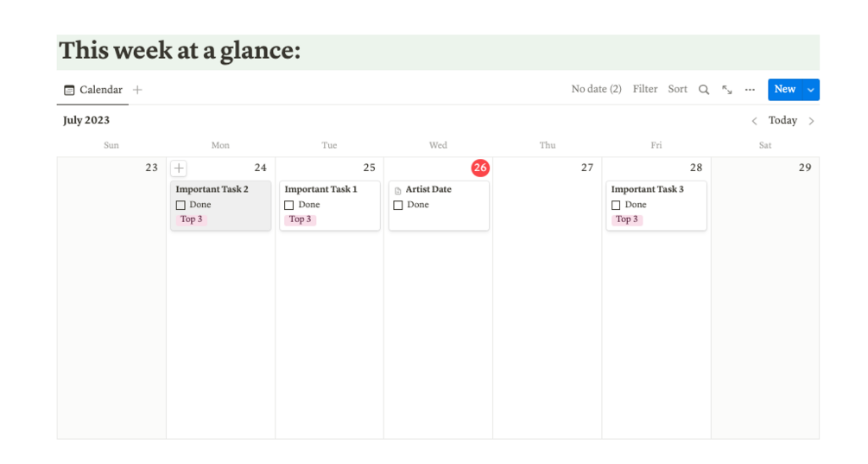868x464 pixels.
Task: Click the blue New button
Action: coord(784,90)
